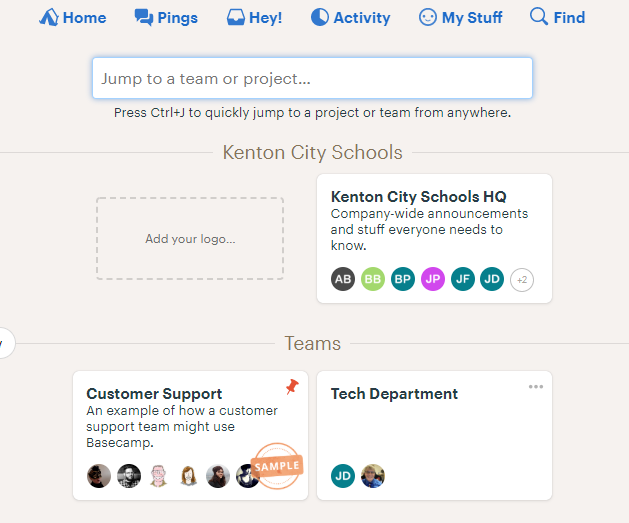629x523 pixels.
Task: Go to Home via the Basecamp logo
Action: (49, 18)
